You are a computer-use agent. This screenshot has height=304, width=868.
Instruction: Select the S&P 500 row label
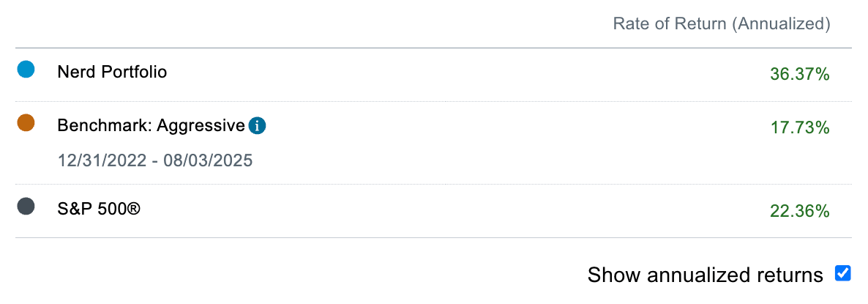pos(99,210)
